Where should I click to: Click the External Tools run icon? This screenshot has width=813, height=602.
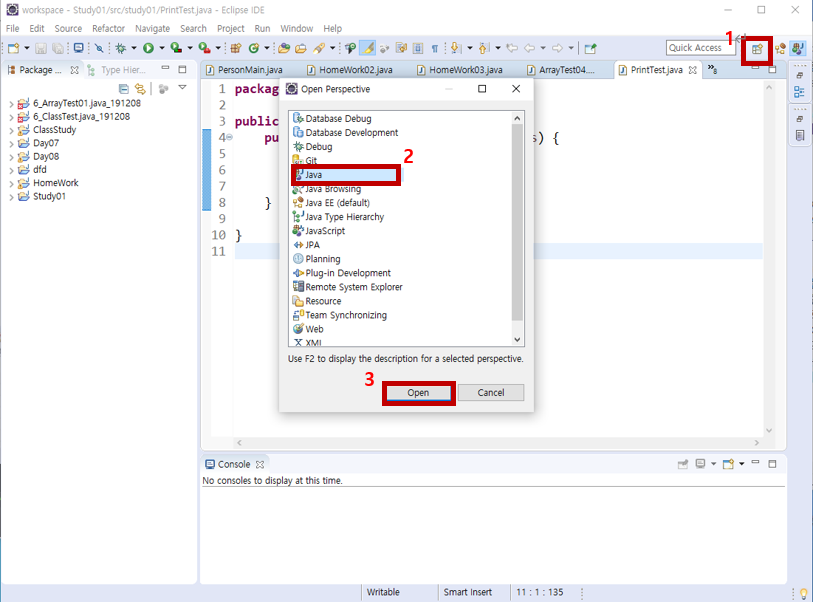tap(205, 48)
